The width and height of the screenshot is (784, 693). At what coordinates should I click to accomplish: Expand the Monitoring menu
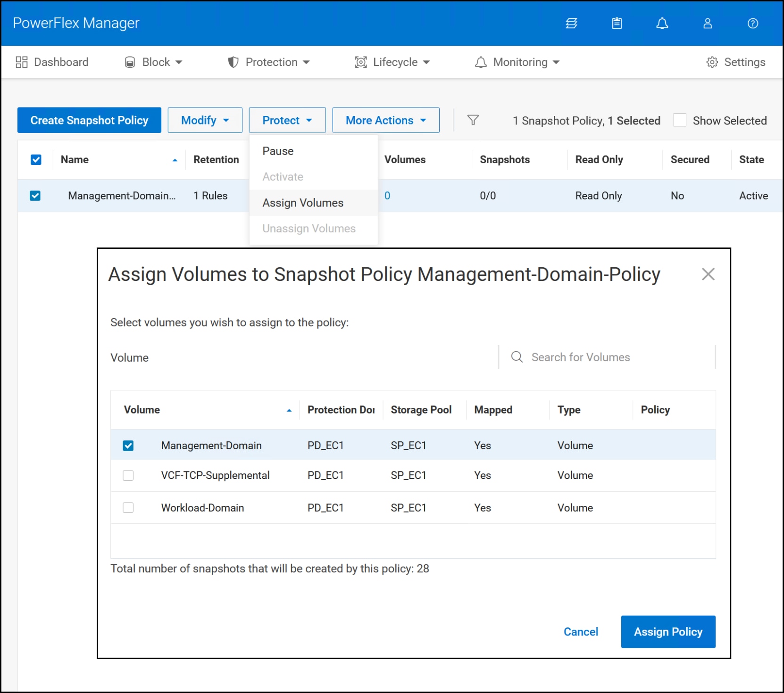click(517, 62)
